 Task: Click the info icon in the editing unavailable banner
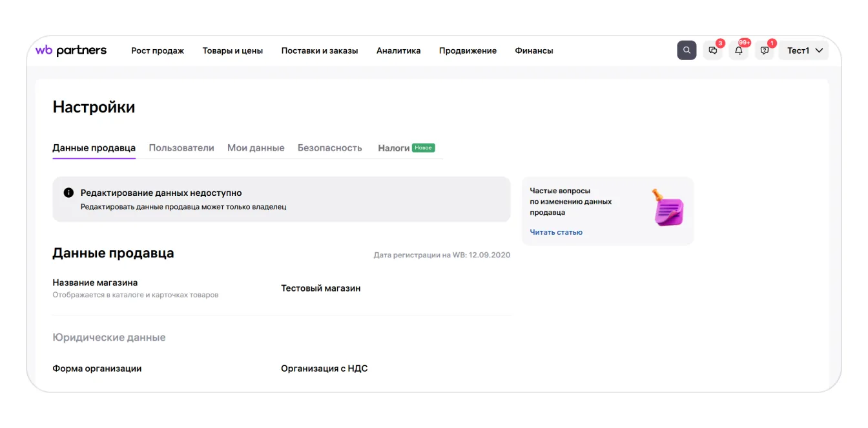pyautogui.click(x=68, y=193)
